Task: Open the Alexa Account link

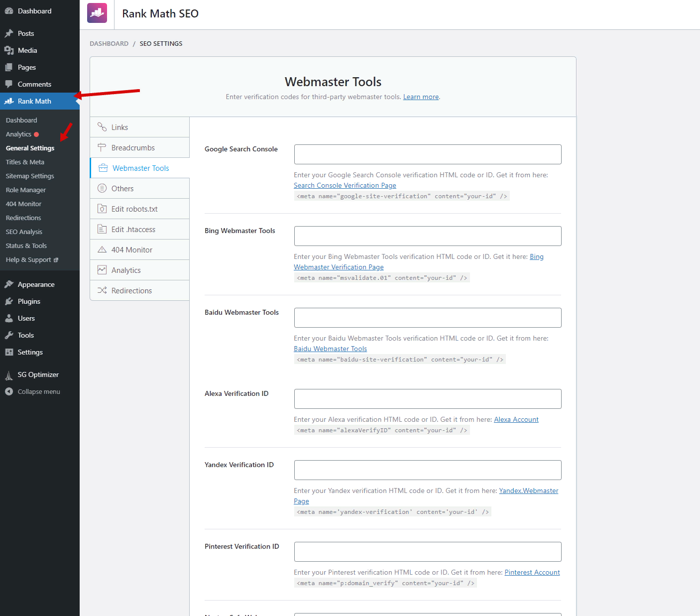Action: click(516, 419)
